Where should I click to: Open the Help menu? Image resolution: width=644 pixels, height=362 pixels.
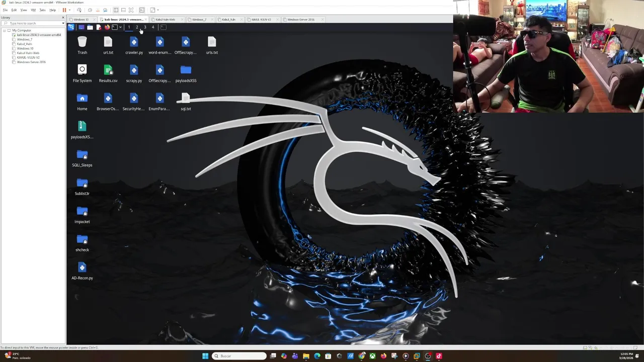point(52,10)
